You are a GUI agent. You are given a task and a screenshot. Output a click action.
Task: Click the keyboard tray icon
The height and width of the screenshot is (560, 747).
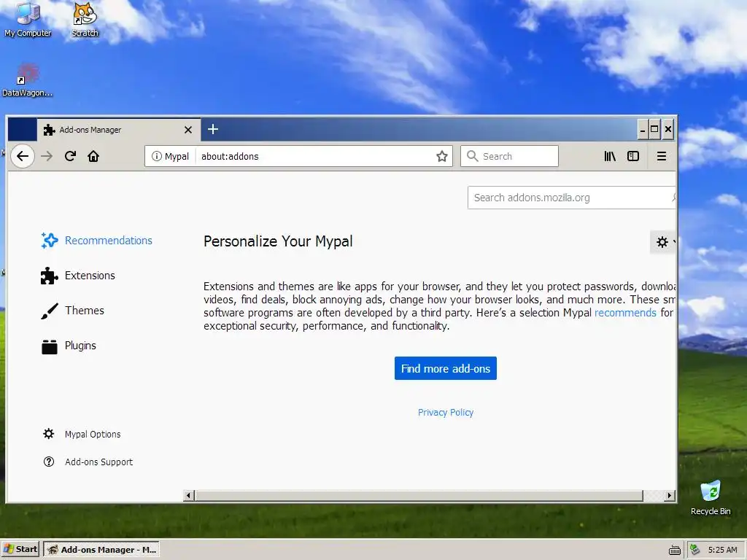(675, 550)
